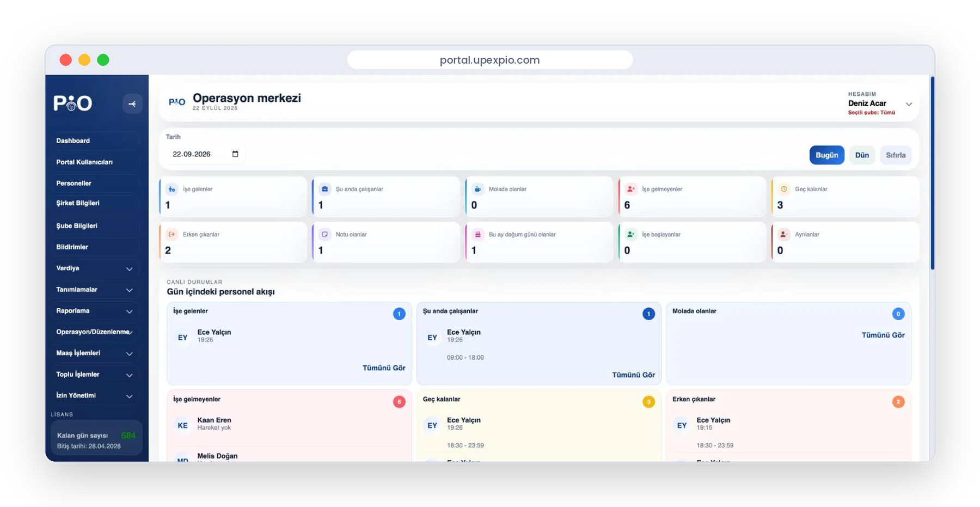Screen dimensions: 980x507
Task: Click the Bugün button
Action: [826, 155]
